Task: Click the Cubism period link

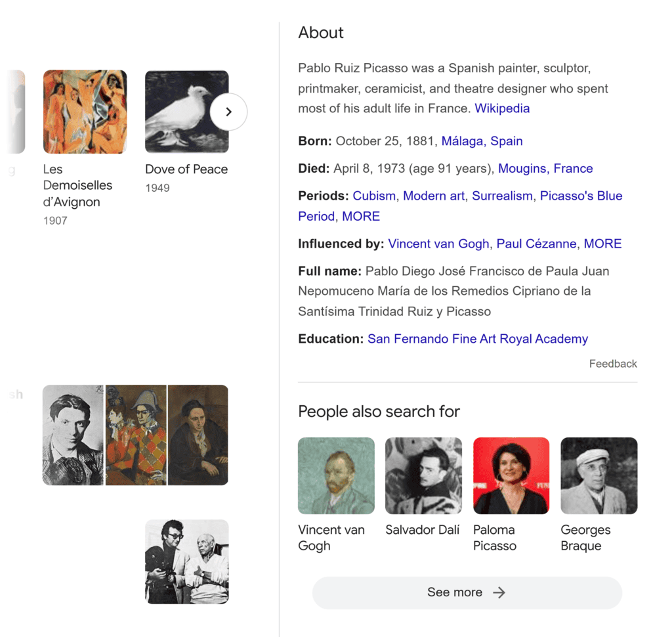Action: tap(374, 196)
